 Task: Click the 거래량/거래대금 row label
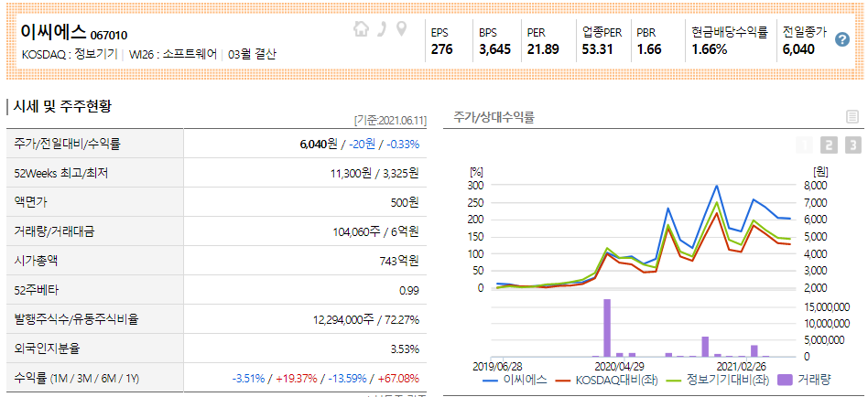(54, 231)
